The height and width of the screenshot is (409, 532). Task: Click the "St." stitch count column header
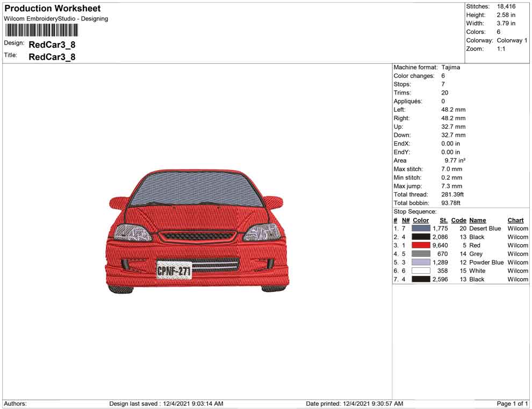tap(443, 220)
